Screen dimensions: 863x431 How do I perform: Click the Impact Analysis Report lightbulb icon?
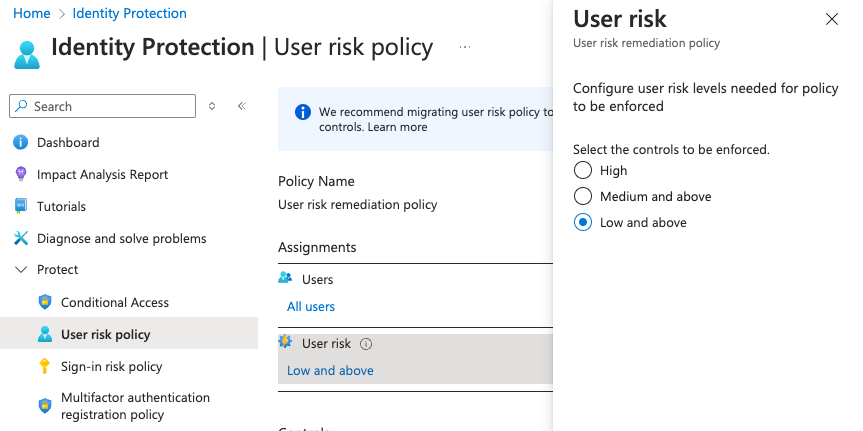[x=20, y=174]
